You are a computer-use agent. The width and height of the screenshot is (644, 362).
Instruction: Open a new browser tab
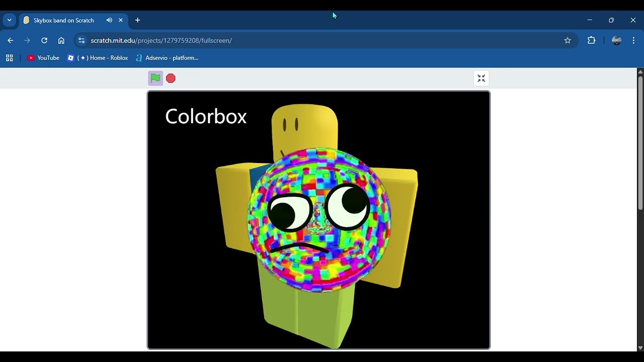pos(137,20)
